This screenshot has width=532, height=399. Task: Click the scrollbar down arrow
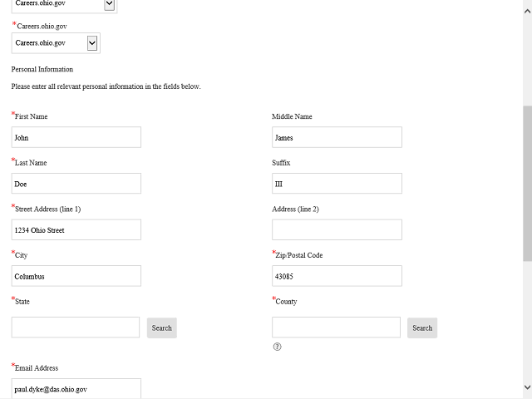527,387
